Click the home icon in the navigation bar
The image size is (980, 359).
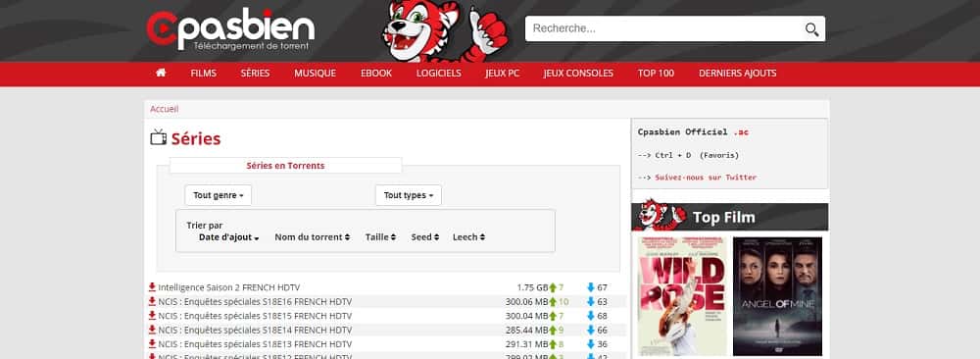click(161, 74)
